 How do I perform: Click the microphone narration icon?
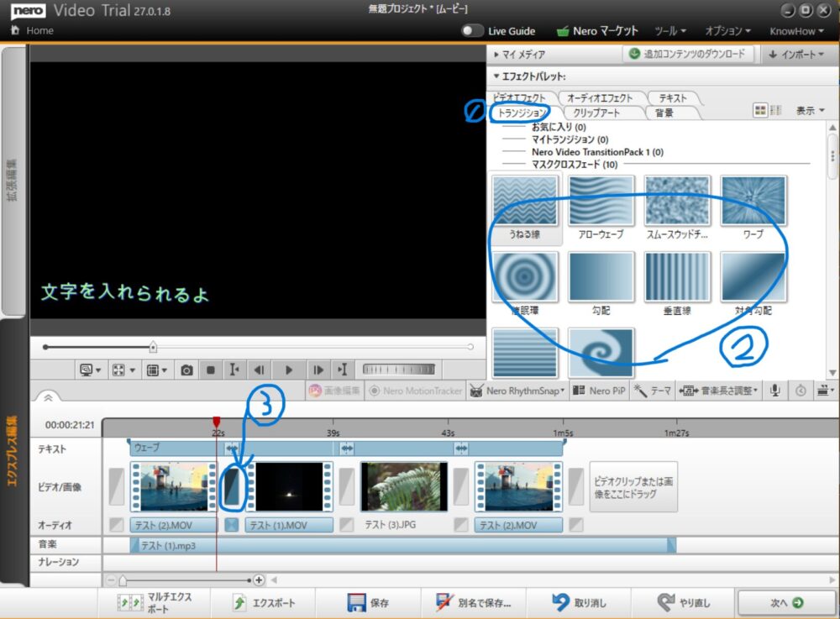(x=775, y=391)
